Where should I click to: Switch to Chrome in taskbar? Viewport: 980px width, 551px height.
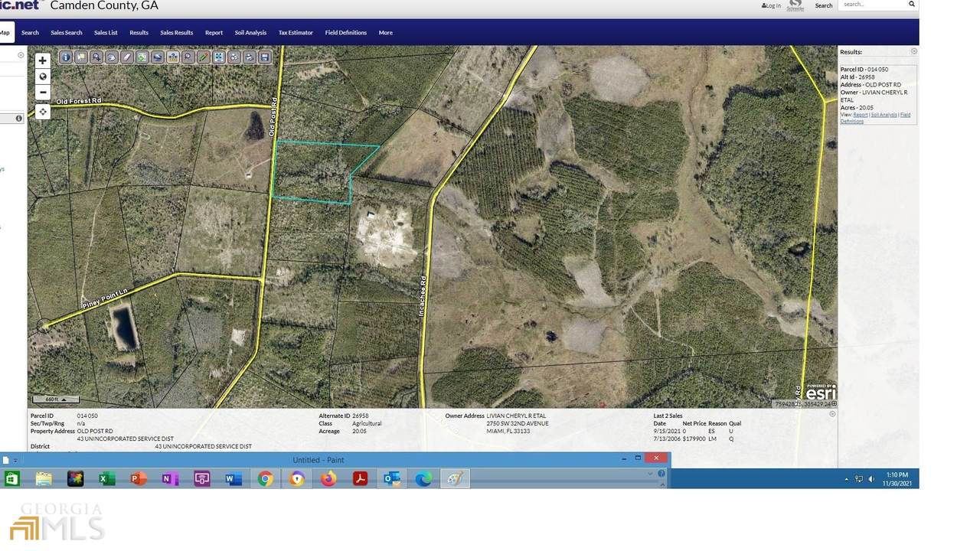[265, 479]
